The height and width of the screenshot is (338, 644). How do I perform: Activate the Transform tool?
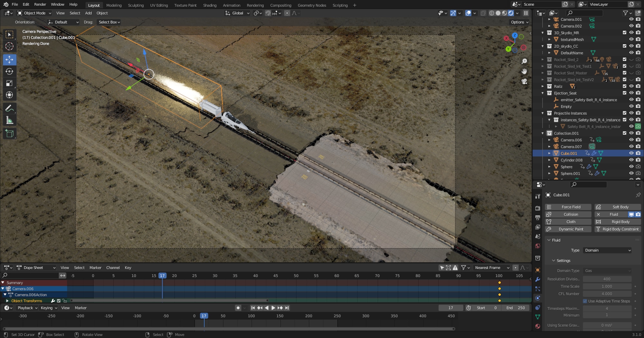click(9, 95)
